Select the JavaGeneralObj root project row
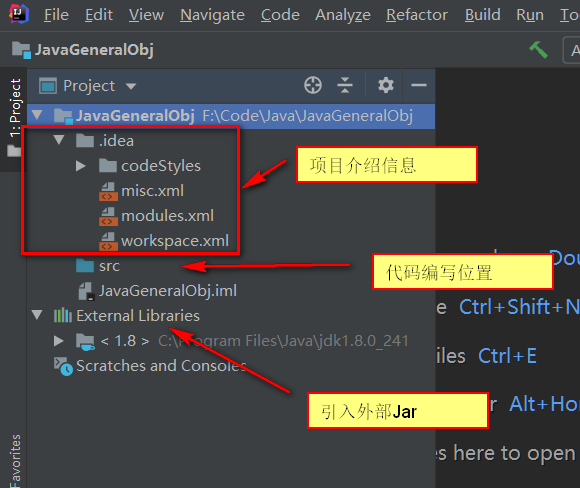Screen dimensions: 580x488 pyautogui.click(x=231, y=116)
